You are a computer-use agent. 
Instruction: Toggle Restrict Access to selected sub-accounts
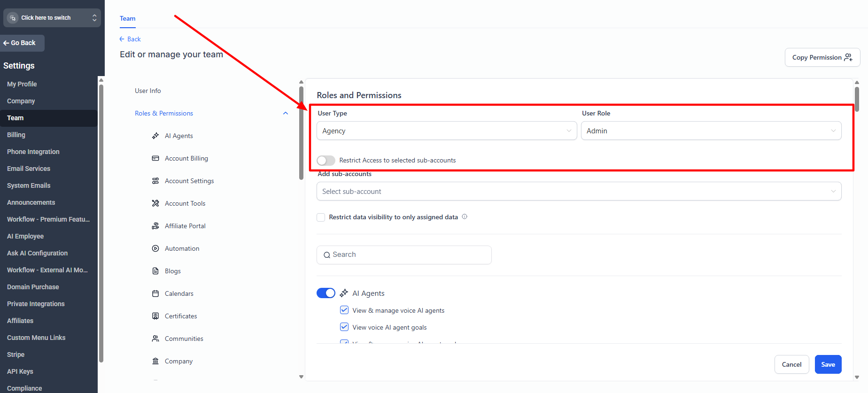[x=326, y=161]
